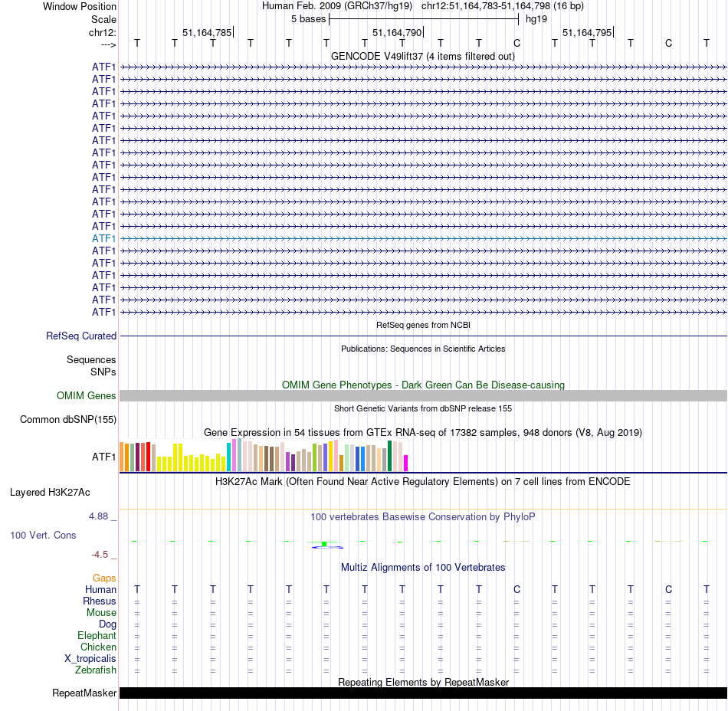Open the GTEx Gene Expression in 54 tissues title
This screenshot has width=728, height=711.
pos(423,433)
